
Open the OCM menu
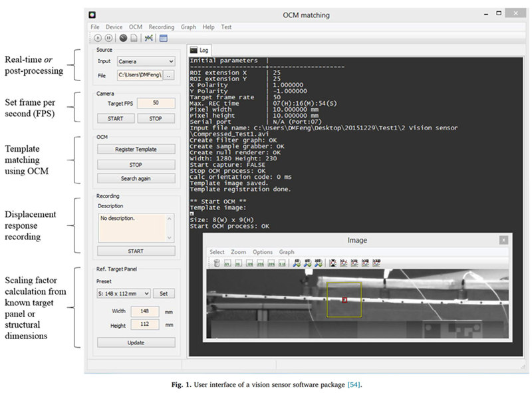pos(136,27)
